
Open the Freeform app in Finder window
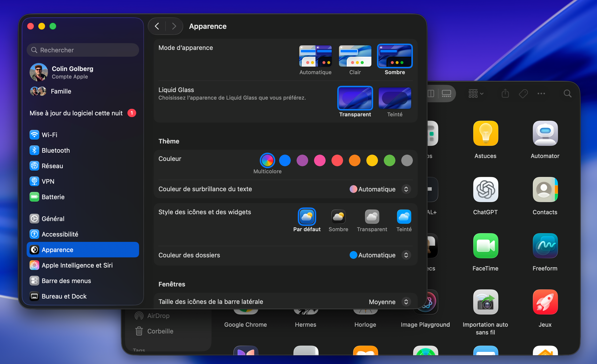point(545,246)
